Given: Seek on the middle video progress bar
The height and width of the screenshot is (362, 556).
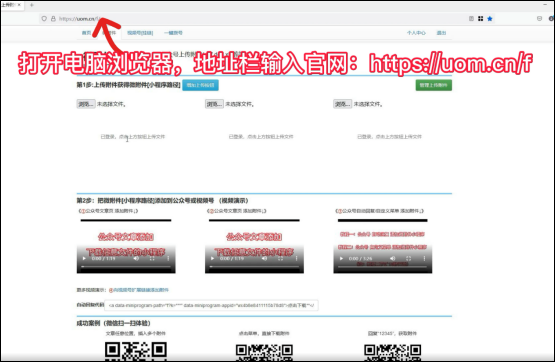Looking at the screenshot, I should pos(254,267).
